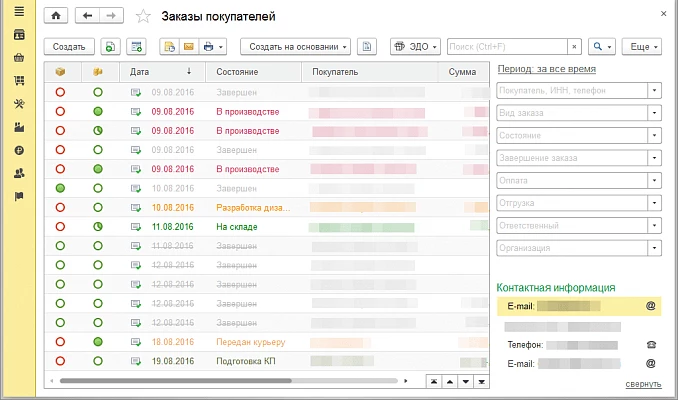The image size is (678, 400).
Task: Expand Отгрузка filter dropdown
Action: point(654,203)
